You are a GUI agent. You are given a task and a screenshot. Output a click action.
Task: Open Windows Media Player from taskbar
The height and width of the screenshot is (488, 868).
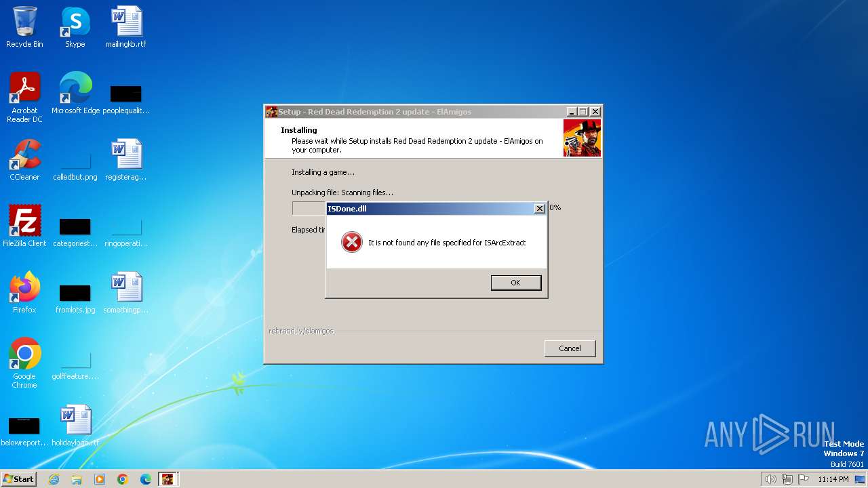[100, 479]
